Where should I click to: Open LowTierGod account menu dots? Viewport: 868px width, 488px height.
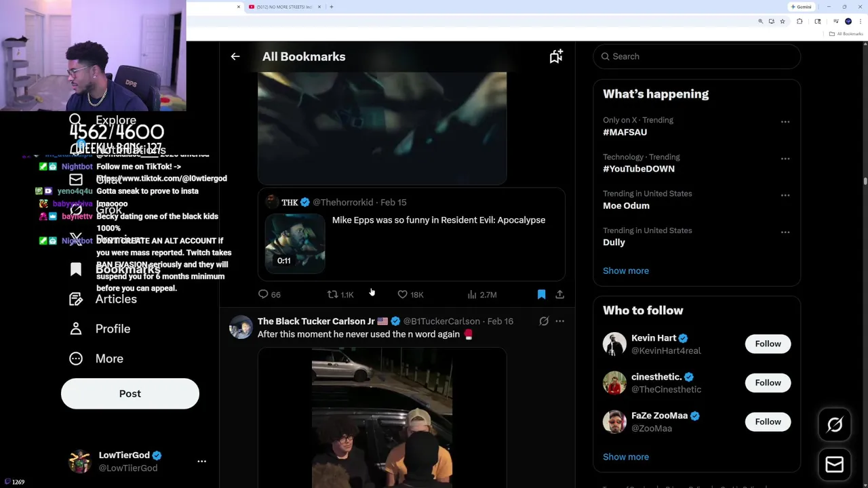coord(201,462)
